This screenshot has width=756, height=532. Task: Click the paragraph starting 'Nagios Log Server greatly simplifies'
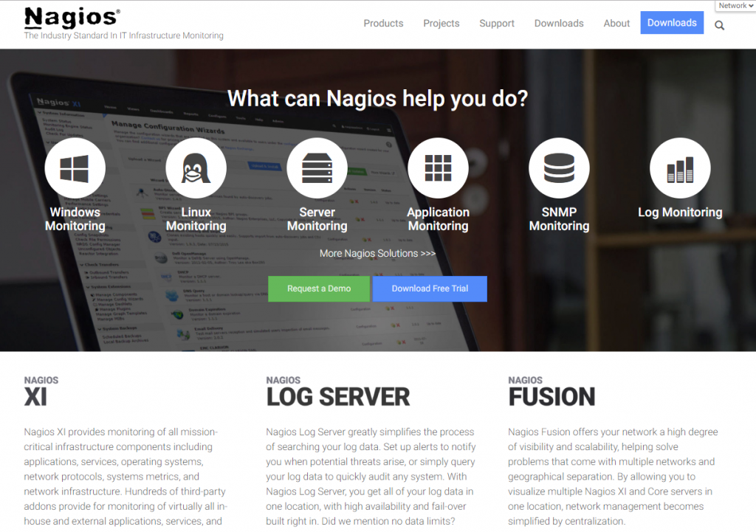click(371, 477)
